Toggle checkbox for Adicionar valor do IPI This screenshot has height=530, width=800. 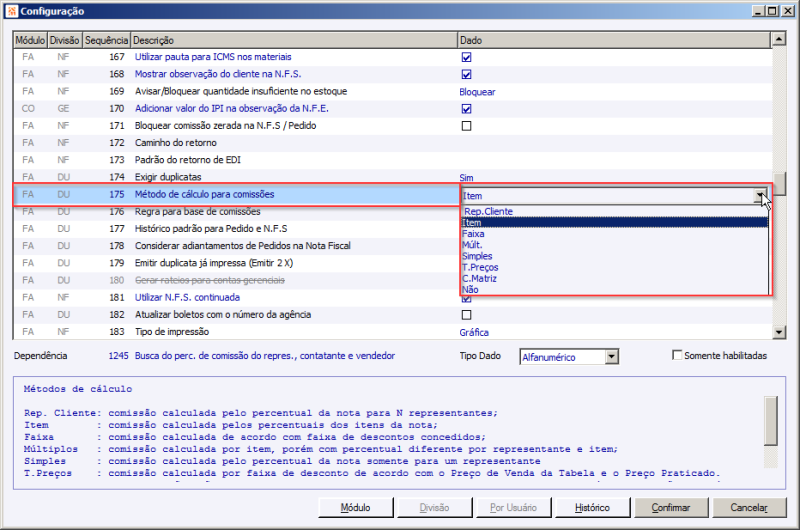466,109
